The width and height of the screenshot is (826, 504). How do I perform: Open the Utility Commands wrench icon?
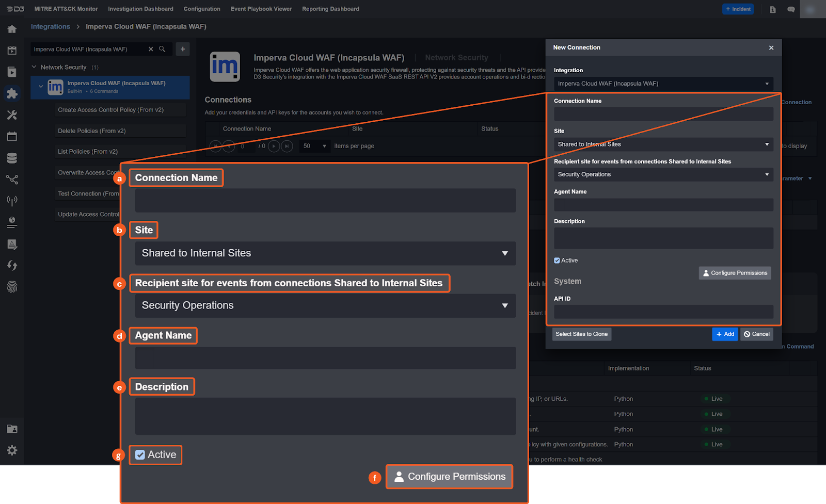click(12, 115)
